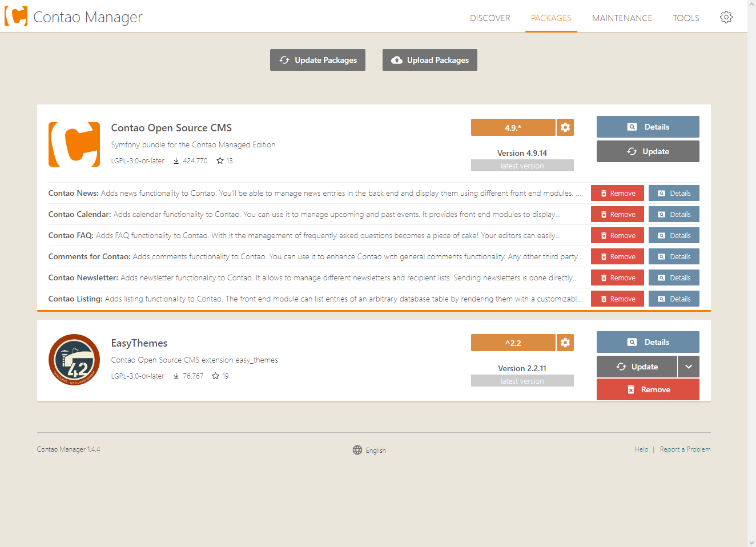View Details of Contao News
Image resolution: width=756 pixels, height=547 pixels.
coord(674,193)
